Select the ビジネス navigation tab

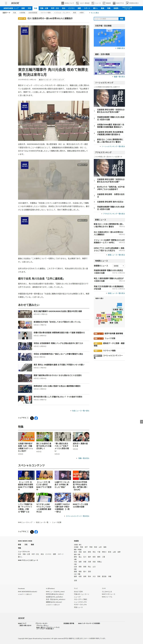coord(71,8)
